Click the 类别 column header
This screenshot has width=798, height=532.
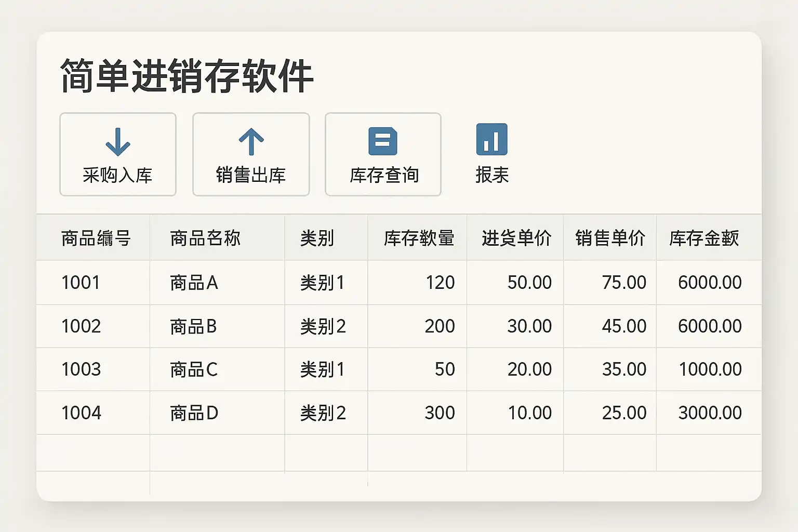click(317, 238)
